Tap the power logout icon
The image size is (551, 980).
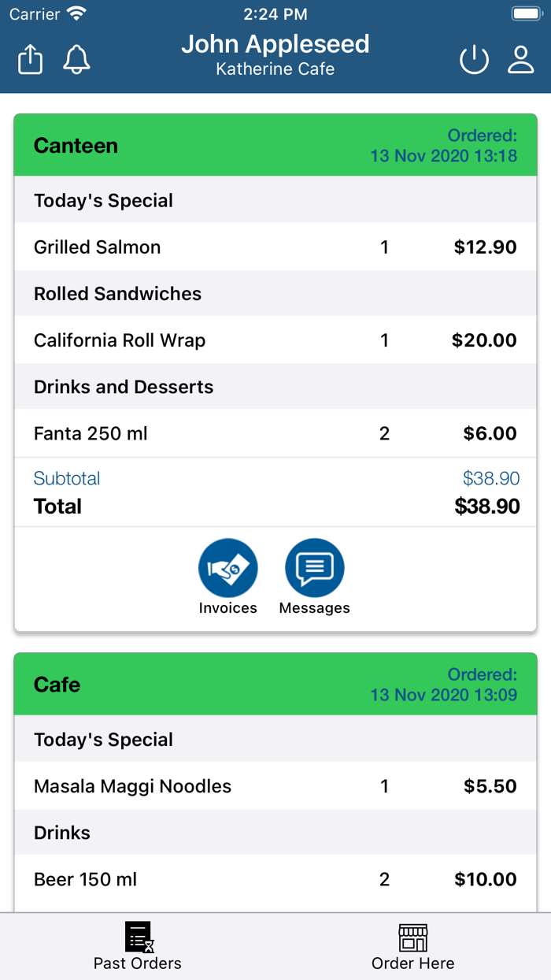point(474,60)
